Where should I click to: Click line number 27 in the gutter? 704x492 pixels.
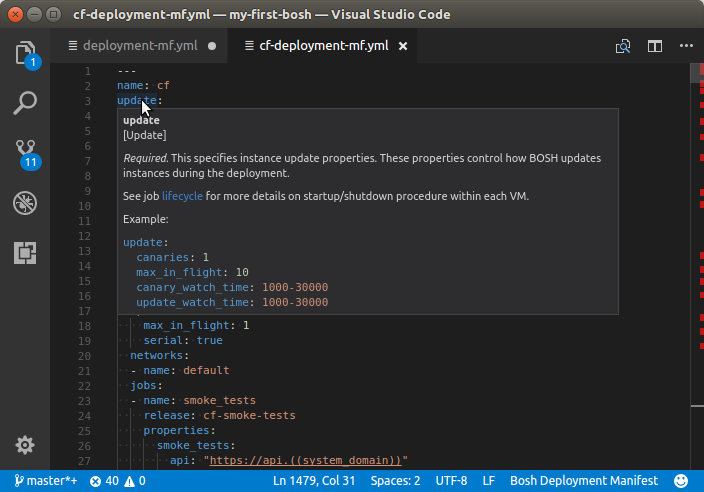tap(84, 461)
